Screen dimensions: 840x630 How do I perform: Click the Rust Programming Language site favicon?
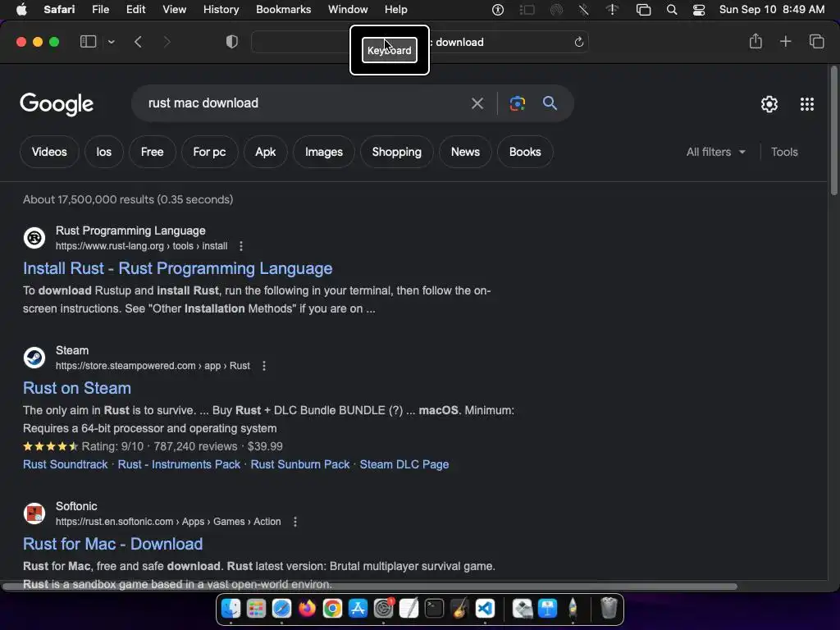34,237
